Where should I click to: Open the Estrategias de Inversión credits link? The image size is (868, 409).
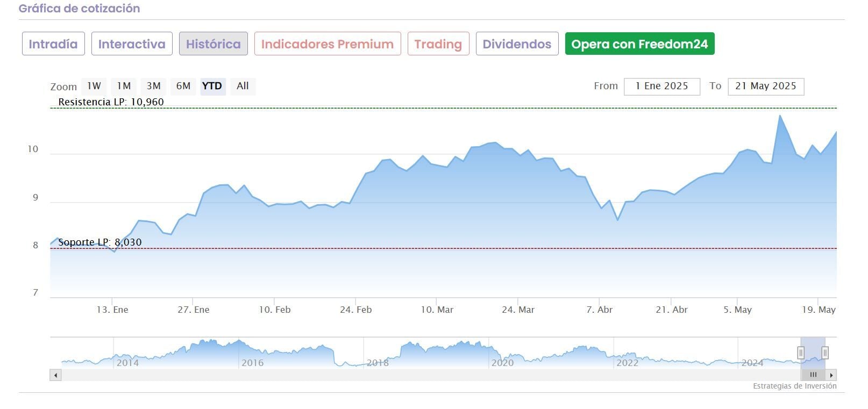coord(794,386)
